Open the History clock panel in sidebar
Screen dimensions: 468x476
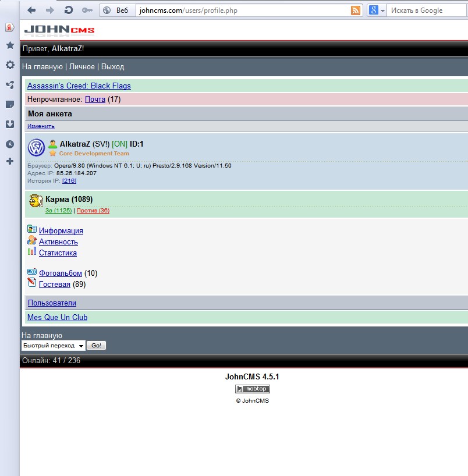point(10,144)
